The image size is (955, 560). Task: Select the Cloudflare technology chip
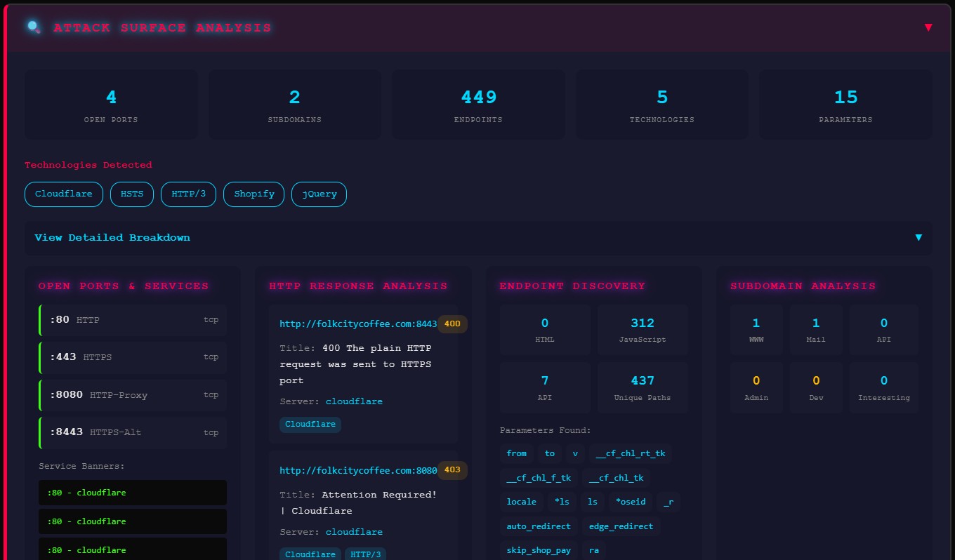click(x=63, y=194)
